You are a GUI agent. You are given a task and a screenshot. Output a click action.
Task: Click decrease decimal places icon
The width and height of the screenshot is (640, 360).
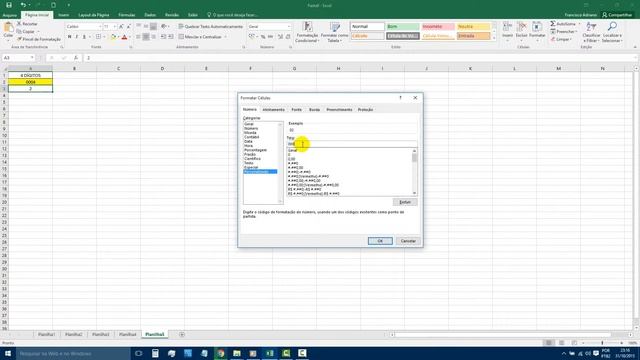(288, 37)
